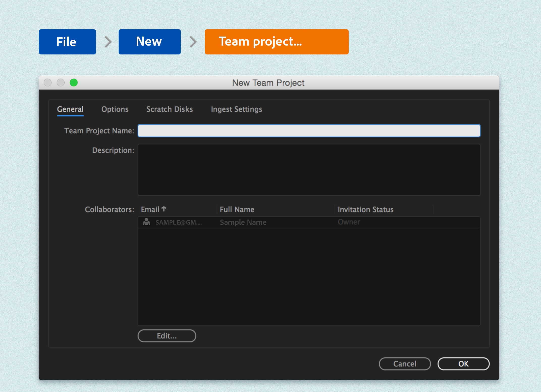
Task: Select the Team project breadcrumb item
Action: coord(276,42)
